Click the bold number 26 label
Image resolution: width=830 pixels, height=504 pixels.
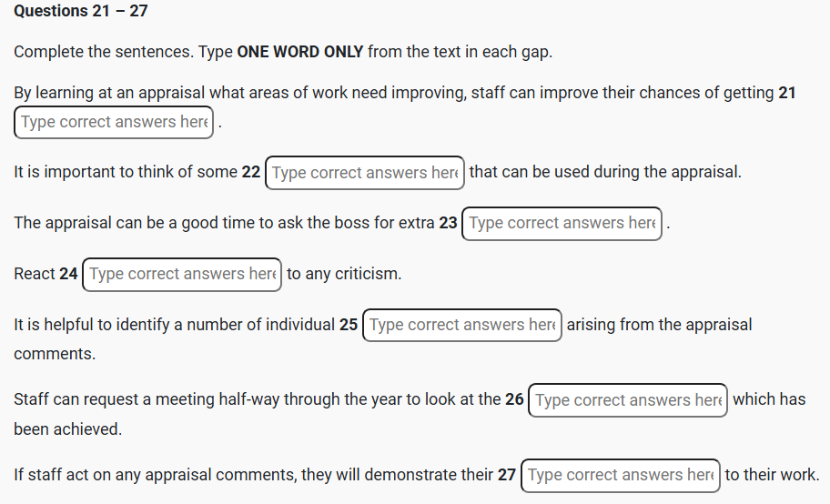pyautogui.click(x=514, y=400)
